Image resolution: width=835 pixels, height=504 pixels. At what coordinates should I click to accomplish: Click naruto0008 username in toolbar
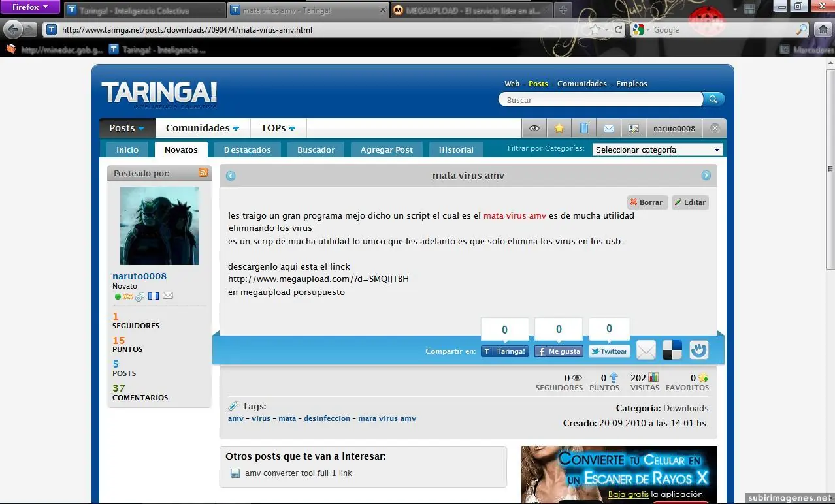click(x=674, y=128)
